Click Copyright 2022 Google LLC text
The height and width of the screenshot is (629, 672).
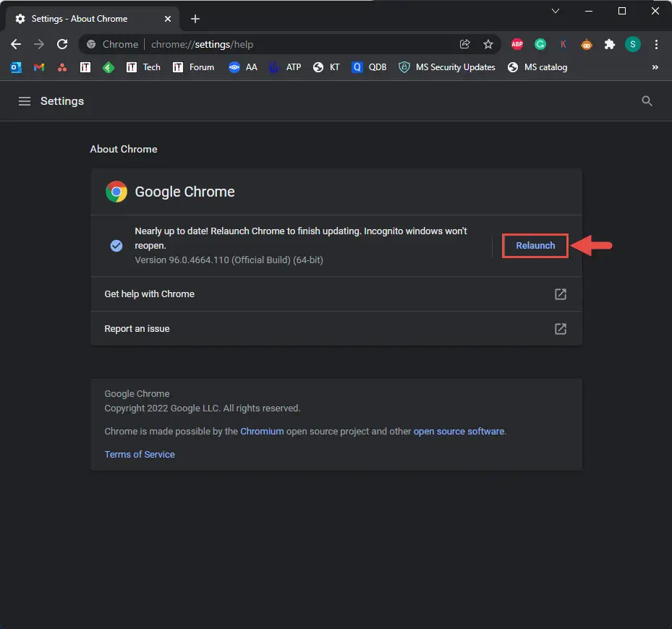(203, 408)
